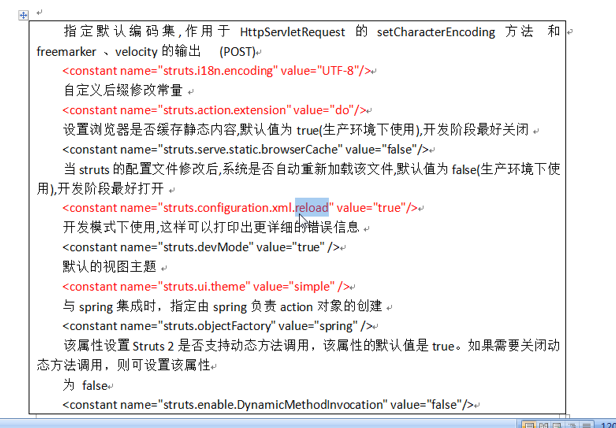The height and width of the screenshot is (428, 616).
Task: Click the line containing "struts.serve.static.browserCache"
Action: [245, 149]
